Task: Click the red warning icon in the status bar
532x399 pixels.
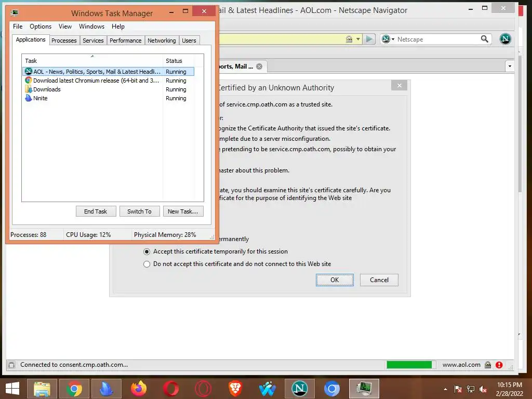Action: pyautogui.click(x=499, y=365)
